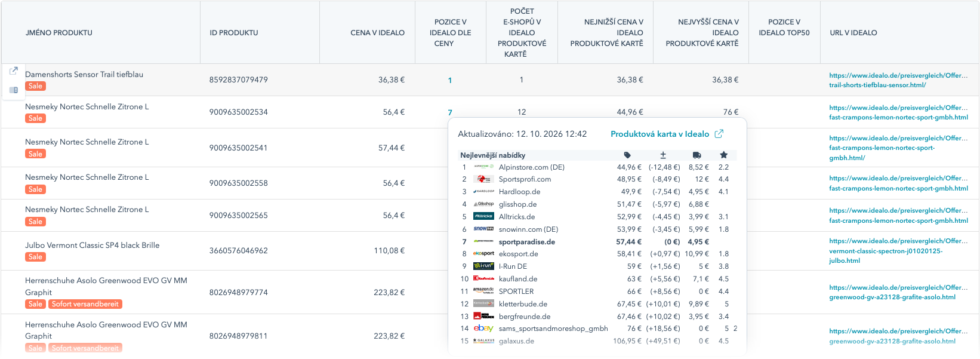Click the Sportsprofi.com shop logo
This screenshot has height=359, width=980.
tap(483, 179)
